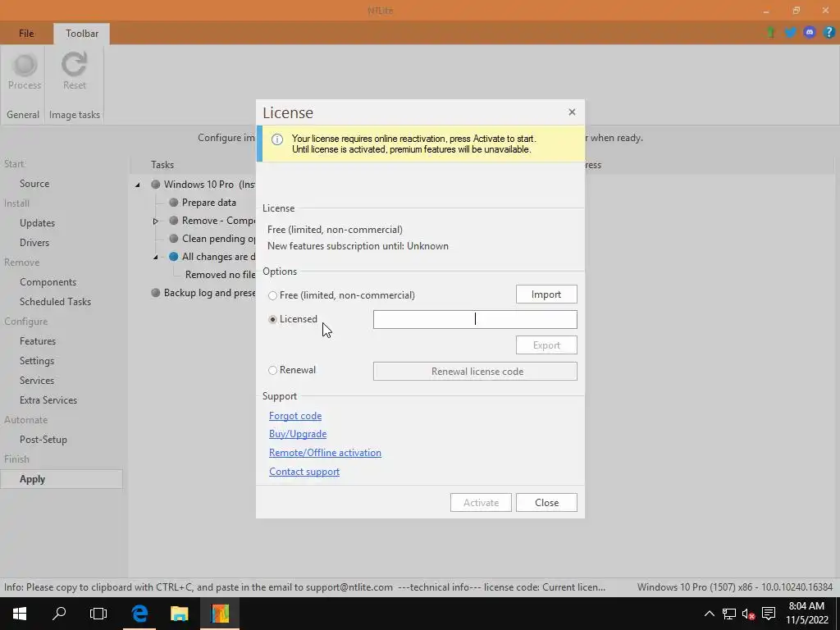Viewport: 840px width, 630px height.
Task: Go to Updates in the sidebar
Action: click(x=37, y=223)
